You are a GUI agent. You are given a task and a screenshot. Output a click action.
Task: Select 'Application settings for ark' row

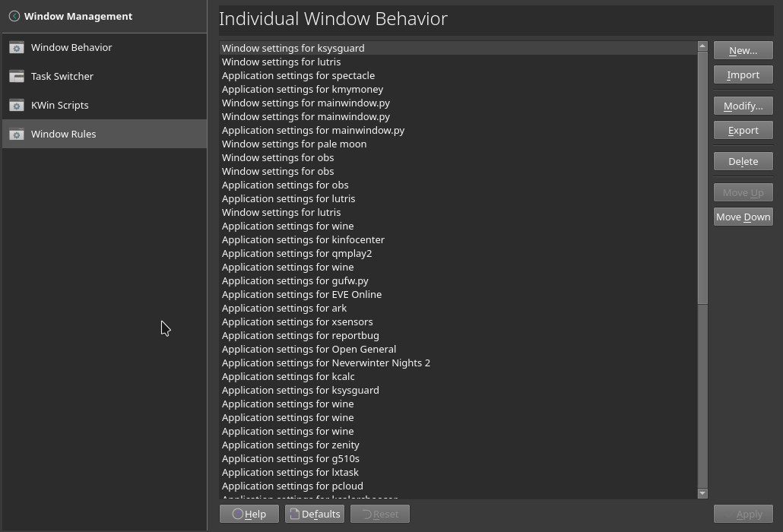point(458,309)
